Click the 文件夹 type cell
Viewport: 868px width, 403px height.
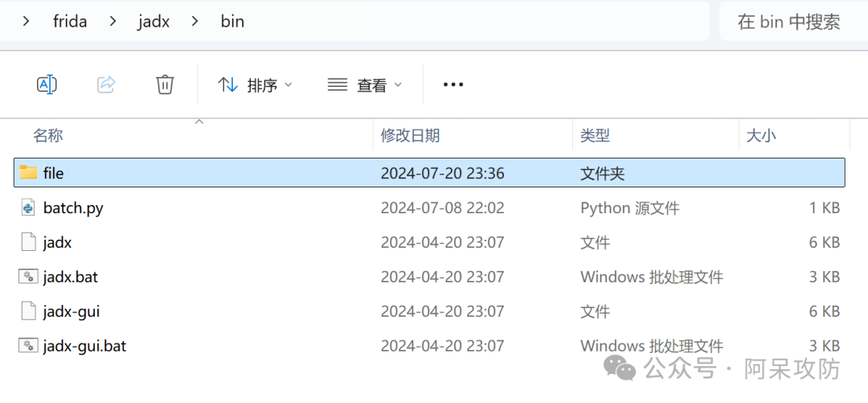[602, 174]
